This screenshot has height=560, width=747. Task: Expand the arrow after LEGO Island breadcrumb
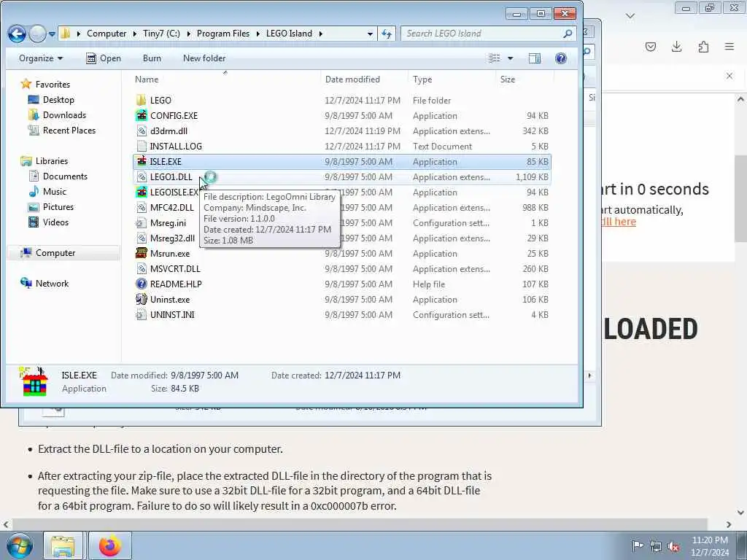pos(321,34)
